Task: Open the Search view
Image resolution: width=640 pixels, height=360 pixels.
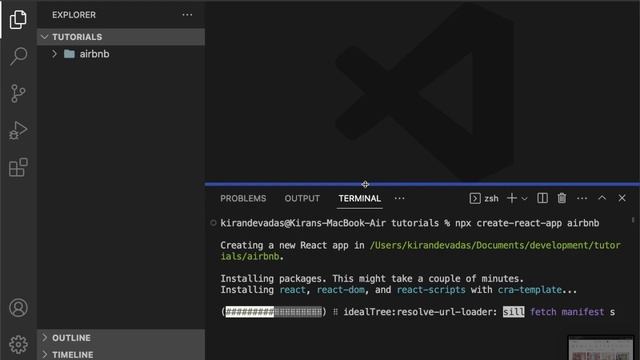Action: (18, 56)
